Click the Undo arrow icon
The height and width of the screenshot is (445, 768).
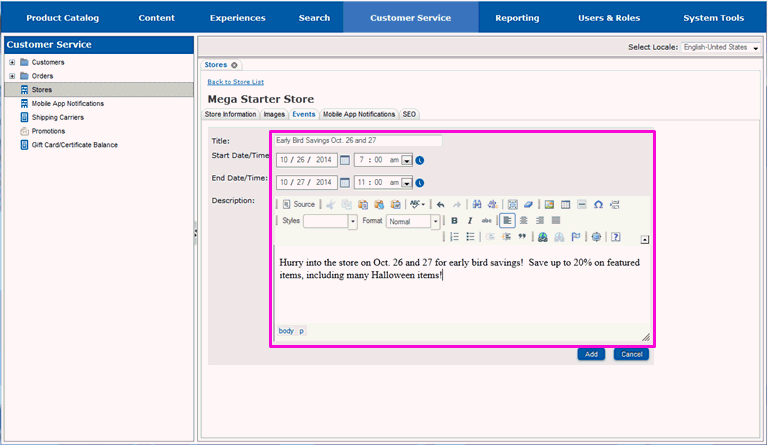tap(440, 205)
